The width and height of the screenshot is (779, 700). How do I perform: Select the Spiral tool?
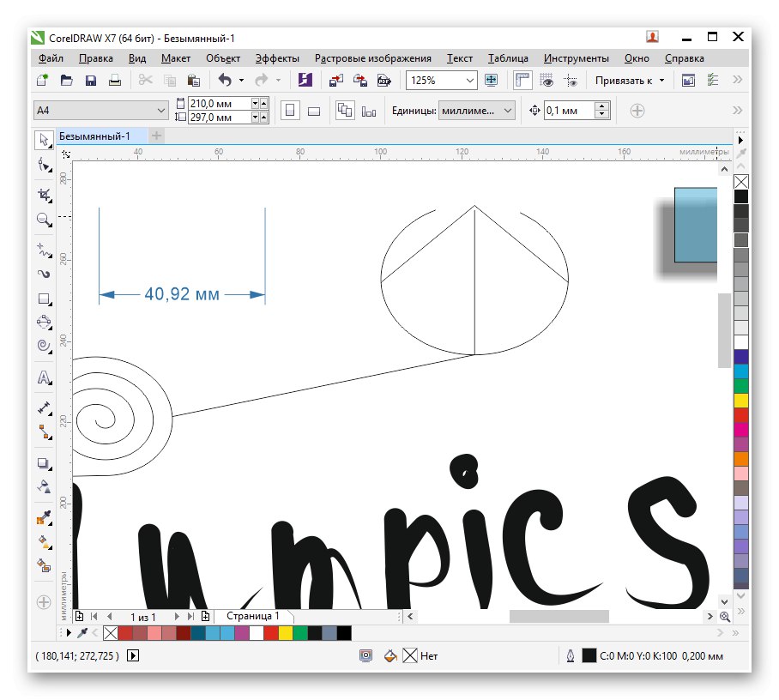[x=44, y=346]
